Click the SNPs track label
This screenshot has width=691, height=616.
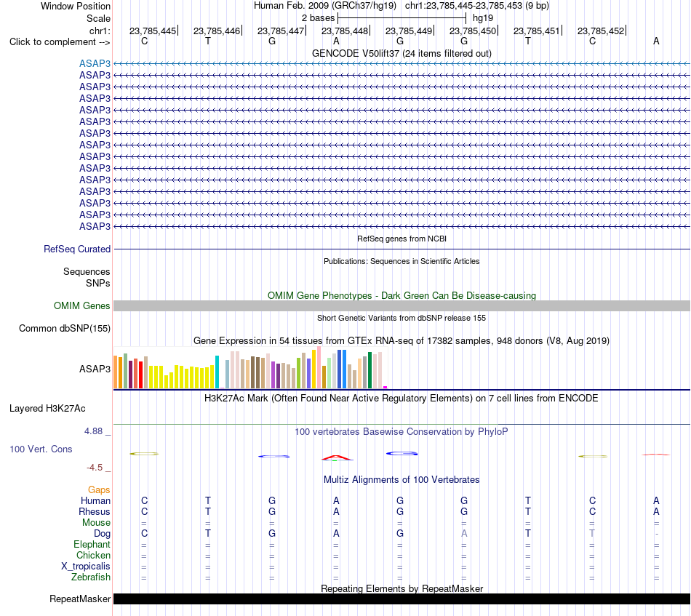(x=98, y=284)
